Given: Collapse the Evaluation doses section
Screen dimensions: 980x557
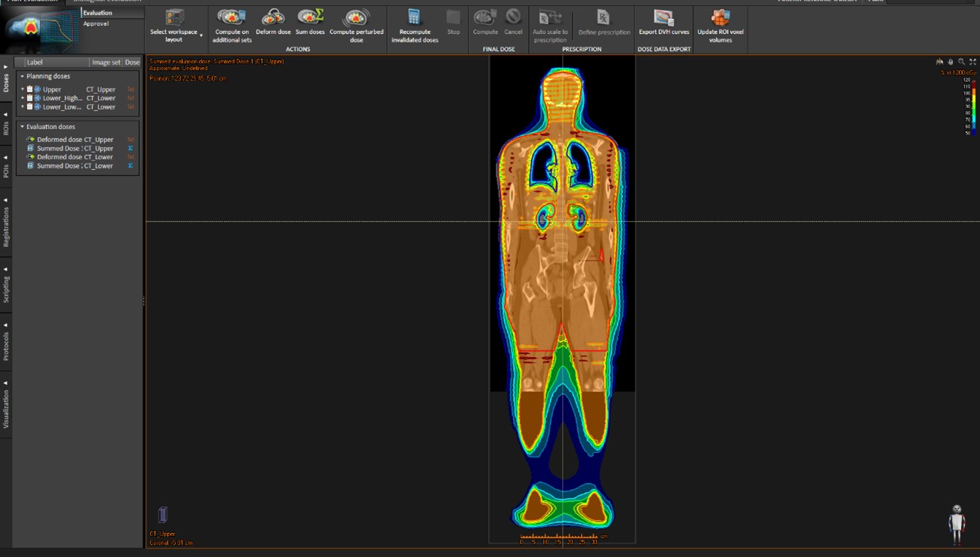Looking at the screenshot, I should pos(23,127).
